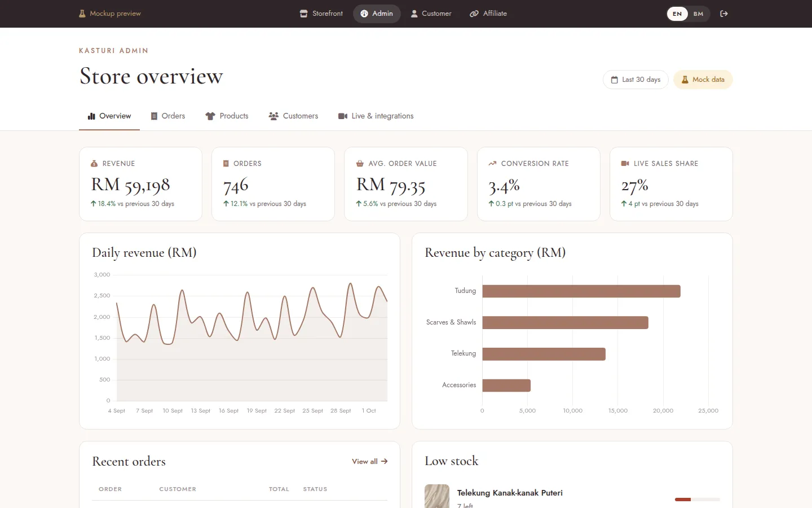This screenshot has width=812, height=508.
Task: Click the bar chart icon on Overview tab
Action: pyautogui.click(x=91, y=116)
